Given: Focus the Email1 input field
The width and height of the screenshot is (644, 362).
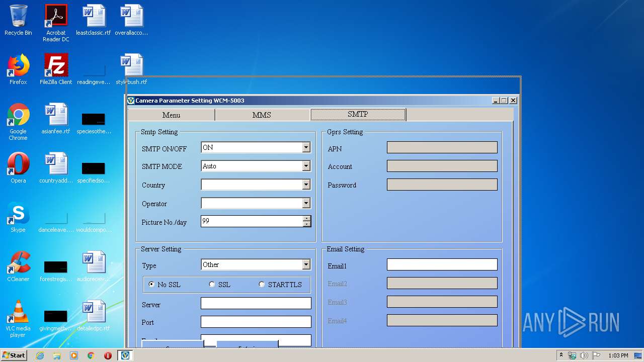Looking at the screenshot, I should pos(442,264).
